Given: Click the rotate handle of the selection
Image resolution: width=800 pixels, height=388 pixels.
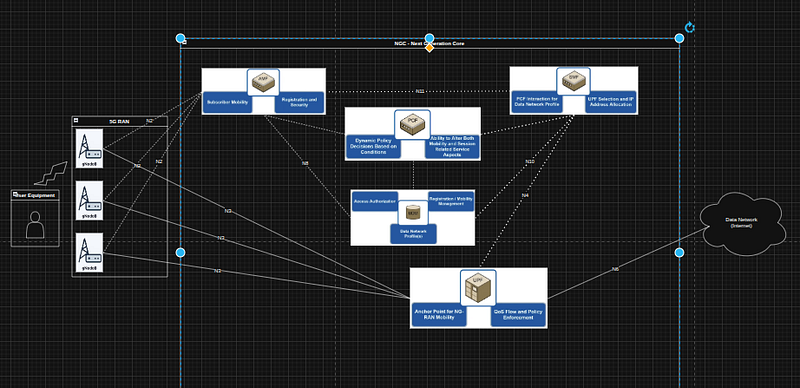Looking at the screenshot, I should (690, 27).
